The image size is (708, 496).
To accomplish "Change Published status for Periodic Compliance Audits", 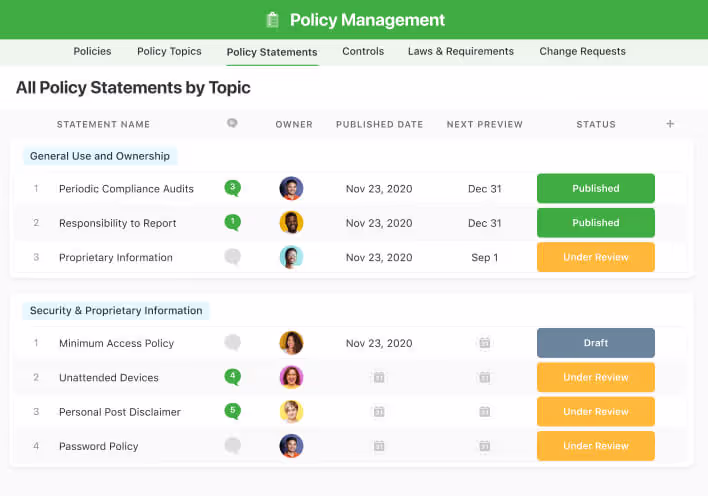I will pyautogui.click(x=595, y=188).
